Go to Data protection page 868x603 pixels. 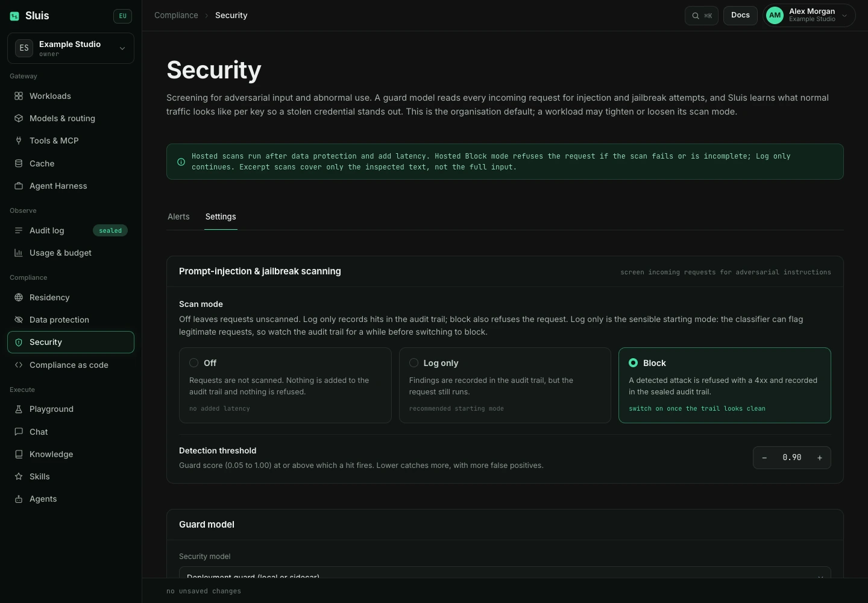pyautogui.click(x=71, y=320)
